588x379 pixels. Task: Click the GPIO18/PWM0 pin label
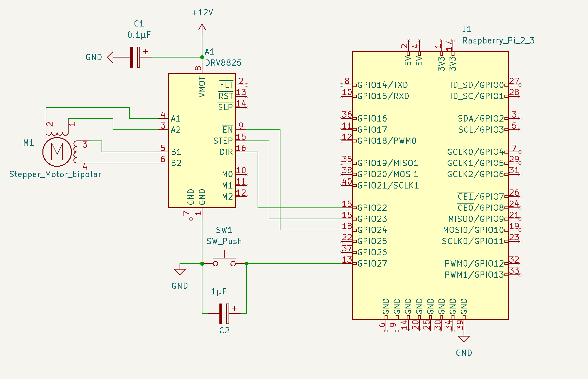click(x=387, y=141)
